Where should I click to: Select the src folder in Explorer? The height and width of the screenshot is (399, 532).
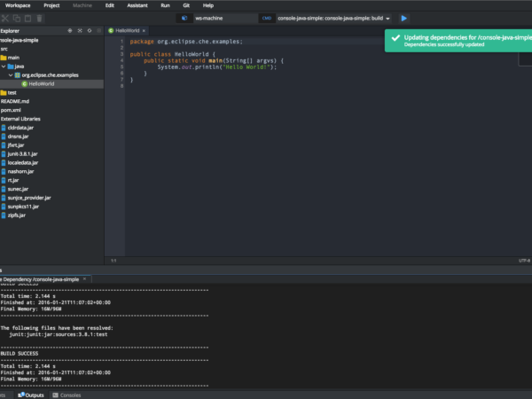(x=4, y=49)
